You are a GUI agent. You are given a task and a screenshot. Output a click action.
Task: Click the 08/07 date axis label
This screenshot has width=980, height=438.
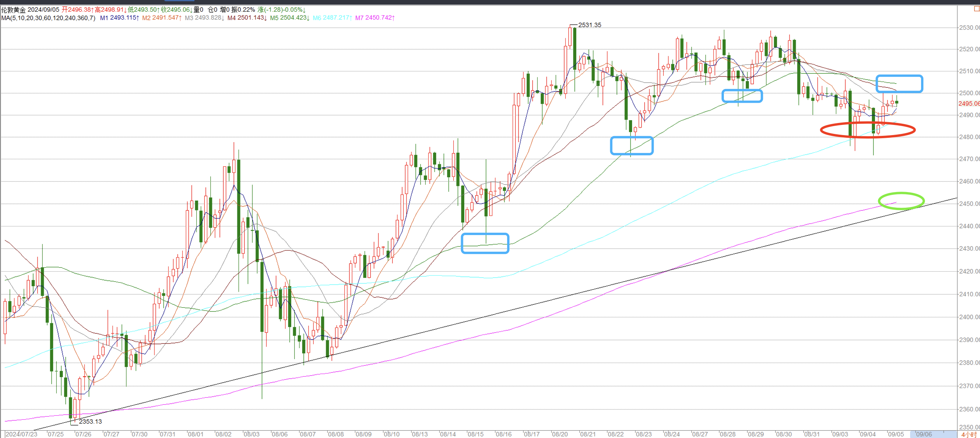307,434
